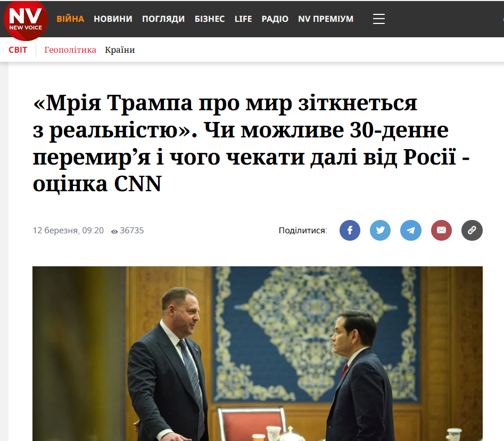Go to НОВИНИ menu item
The image size is (504, 441).
113,19
